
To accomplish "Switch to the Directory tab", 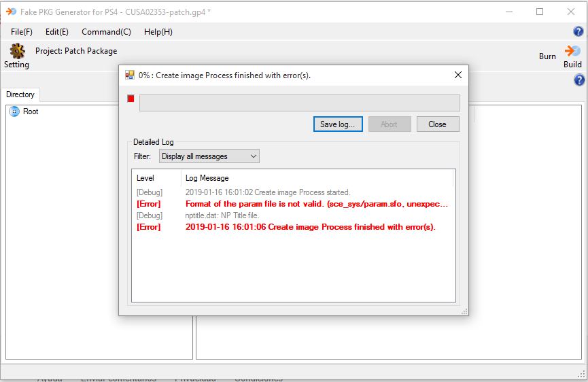I will coord(20,94).
